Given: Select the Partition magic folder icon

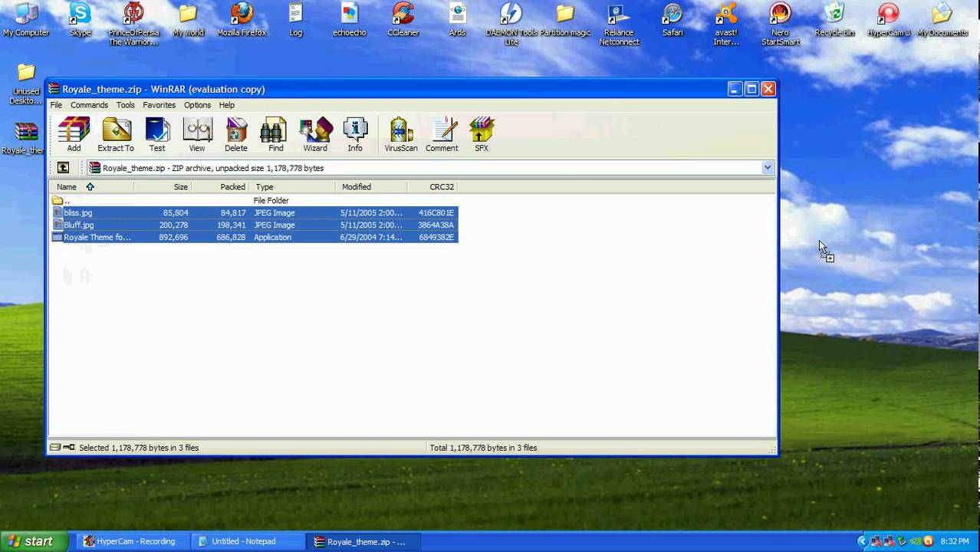Looking at the screenshot, I should 565,20.
